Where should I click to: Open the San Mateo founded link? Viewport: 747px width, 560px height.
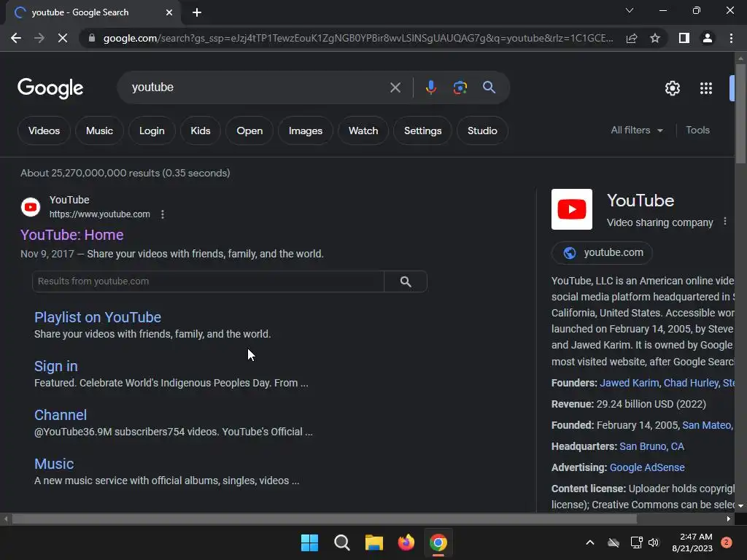click(x=706, y=425)
